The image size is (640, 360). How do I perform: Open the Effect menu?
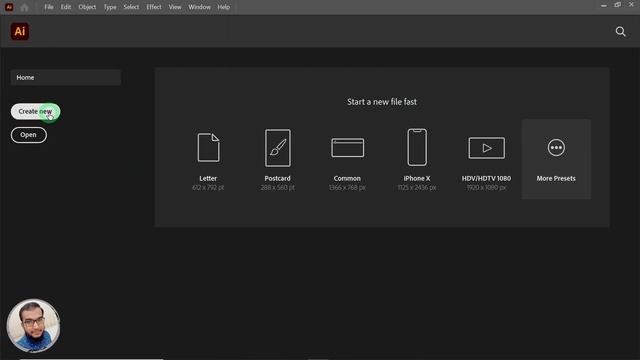tap(154, 7)
